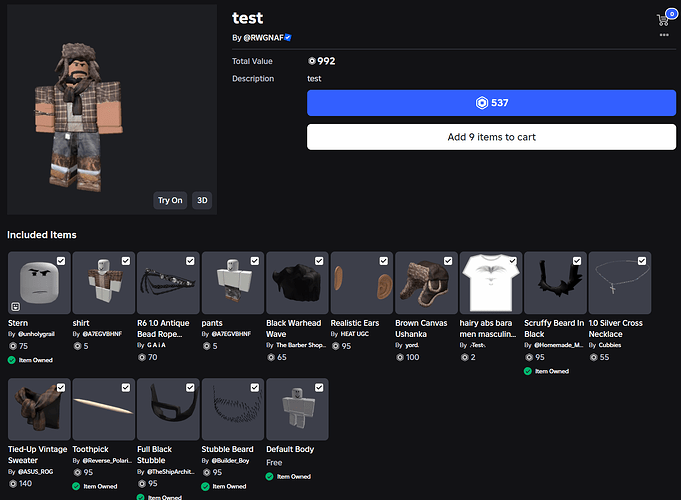
Task: Uncheck the pants item checkbox
Action: [255, 261]
